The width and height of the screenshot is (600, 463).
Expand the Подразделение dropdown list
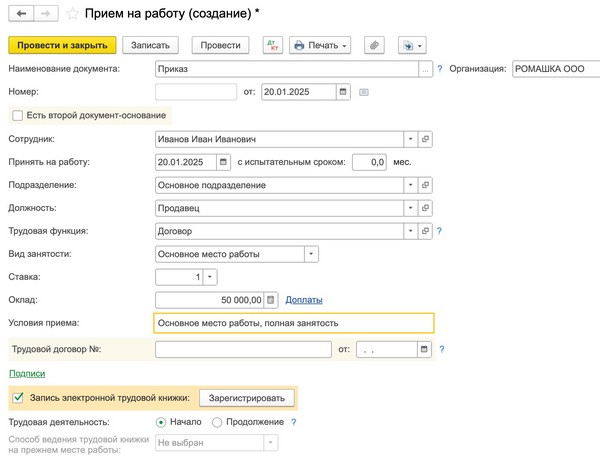pyautogui.click(x=410, y=185)
